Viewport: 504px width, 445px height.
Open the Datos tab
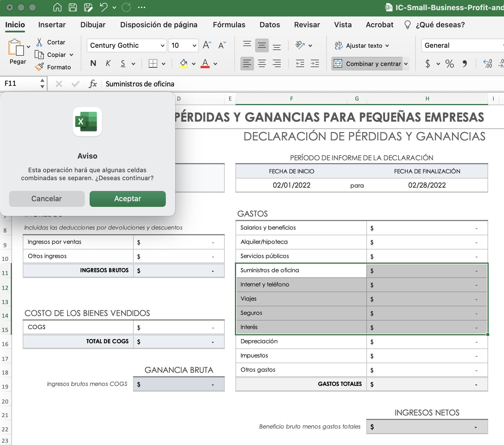pos(270,25)
